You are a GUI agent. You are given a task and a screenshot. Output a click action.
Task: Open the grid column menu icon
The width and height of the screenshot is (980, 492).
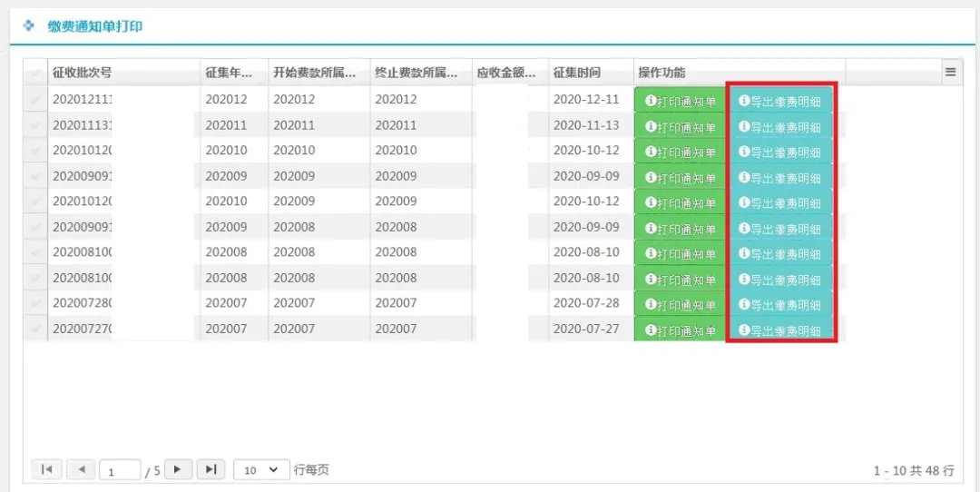pyautogui.click(x=951, y=72)
